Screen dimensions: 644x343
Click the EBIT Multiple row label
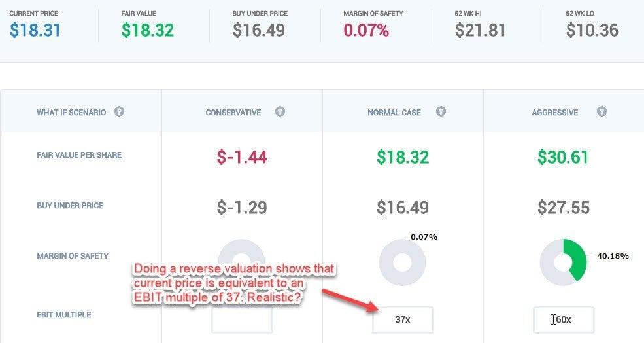tap(64, 315)
